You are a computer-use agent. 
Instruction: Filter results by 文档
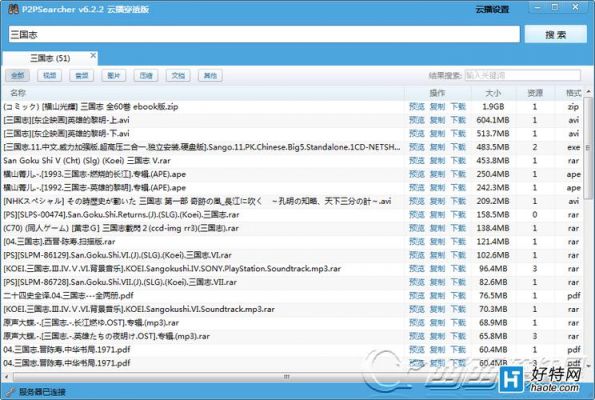178,76
